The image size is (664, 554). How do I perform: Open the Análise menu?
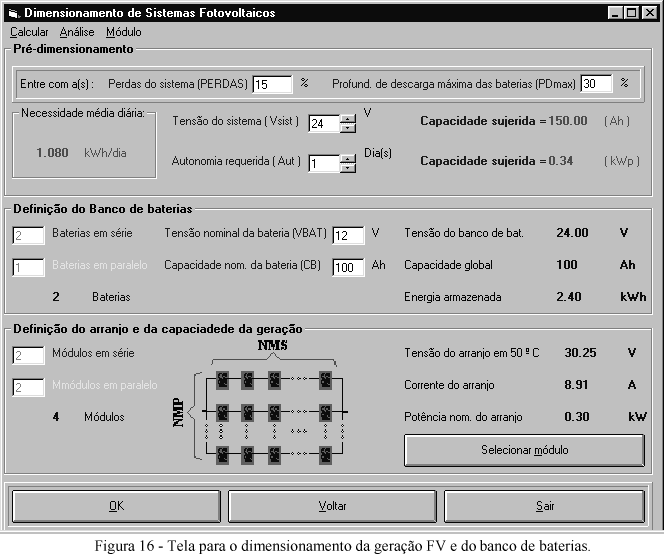pos(77,32)
